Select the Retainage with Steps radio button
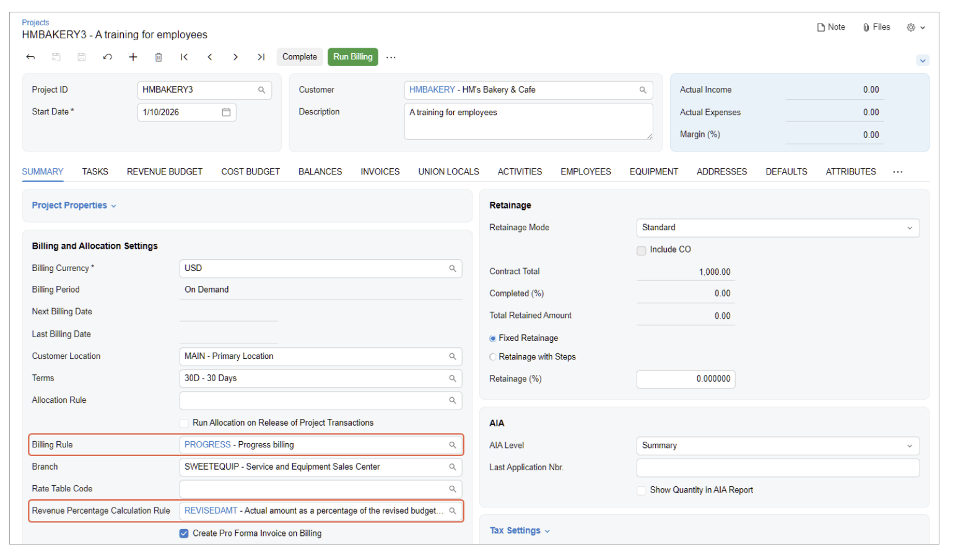 pos(493,357)
